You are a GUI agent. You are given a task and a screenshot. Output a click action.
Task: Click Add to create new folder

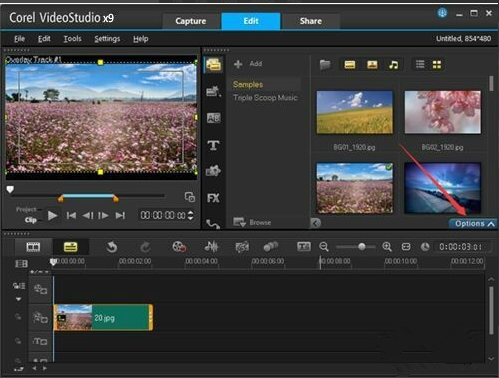(248, 64)
